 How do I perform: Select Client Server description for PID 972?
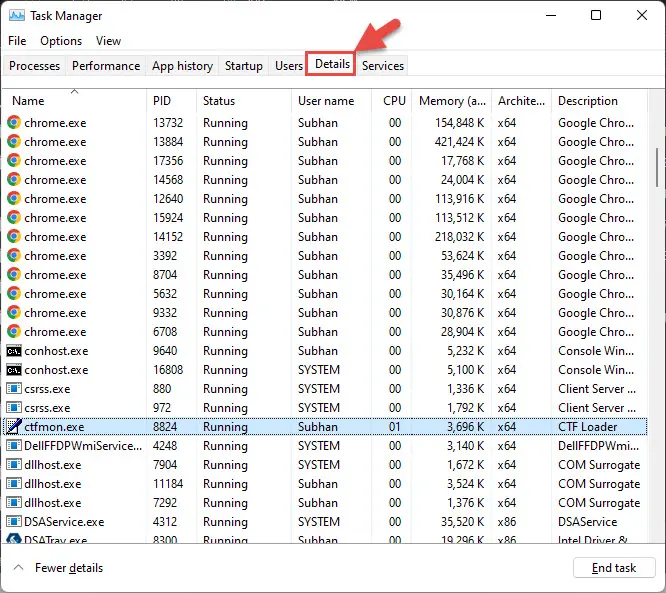(x=597, y=408)
